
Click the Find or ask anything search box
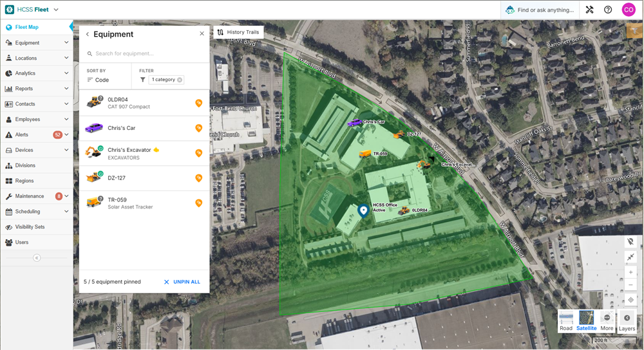point(540,10)
